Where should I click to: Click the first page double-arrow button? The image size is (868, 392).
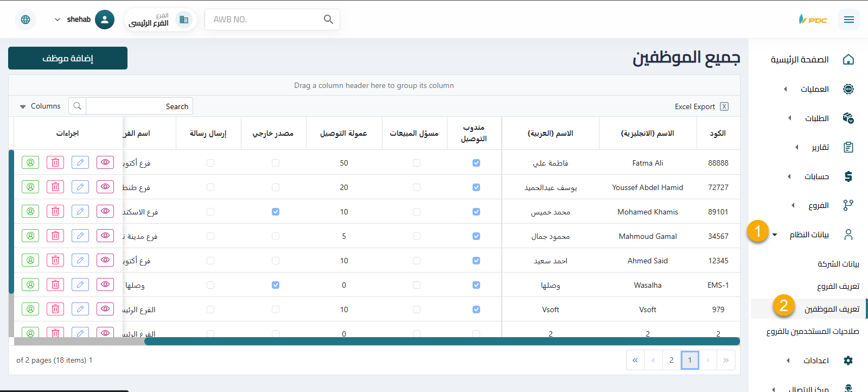coord(635,360)
